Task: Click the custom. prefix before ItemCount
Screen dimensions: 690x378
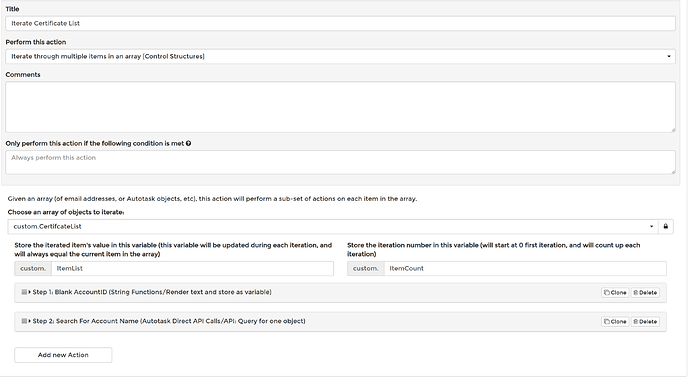Action: pos(366,268)
